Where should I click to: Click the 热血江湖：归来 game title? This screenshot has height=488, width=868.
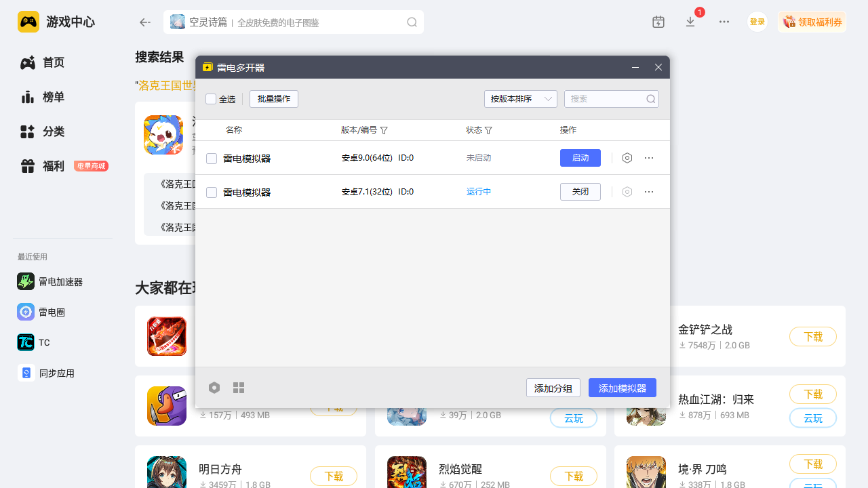716,400
